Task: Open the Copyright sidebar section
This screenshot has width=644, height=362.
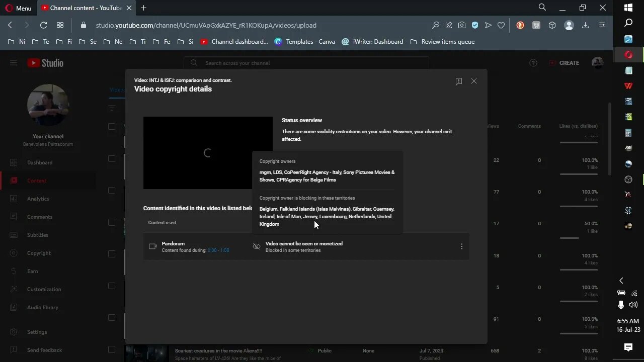Action: coord(39,253)
